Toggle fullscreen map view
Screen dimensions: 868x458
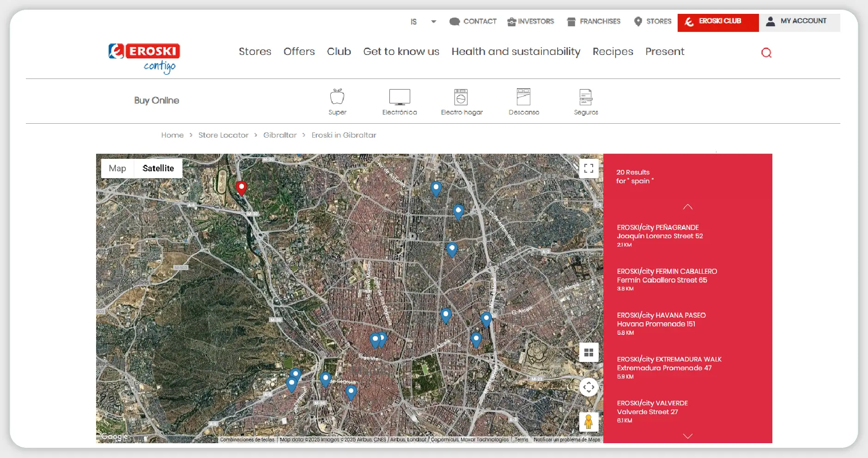(589, 169)
